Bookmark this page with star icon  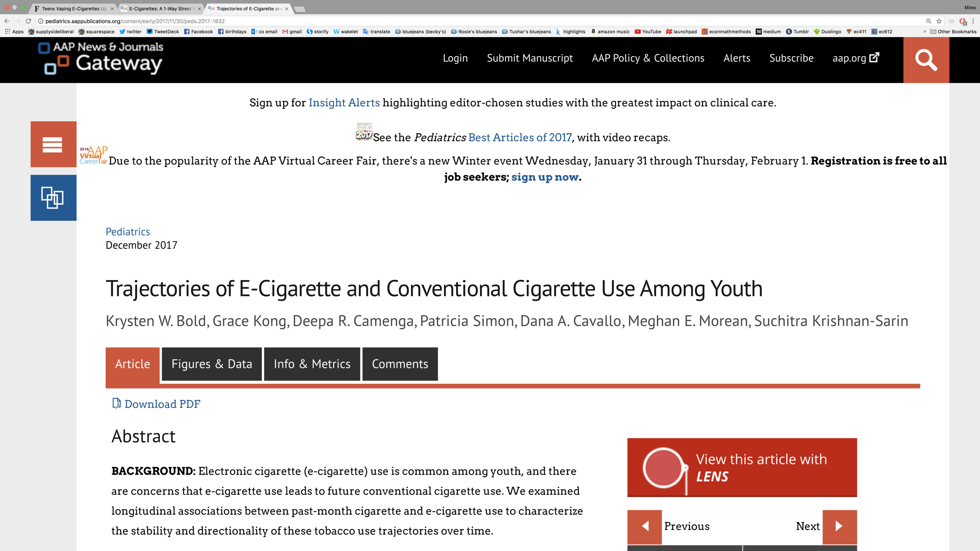click(939, 21)
